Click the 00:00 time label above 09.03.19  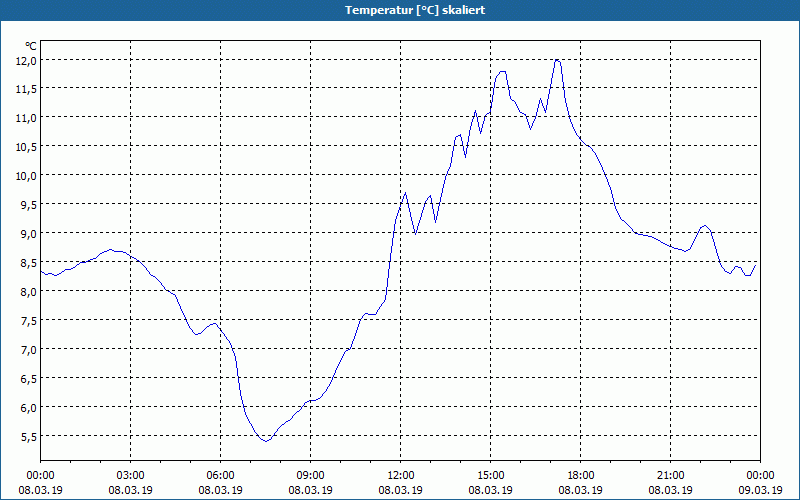click(760, 476)
